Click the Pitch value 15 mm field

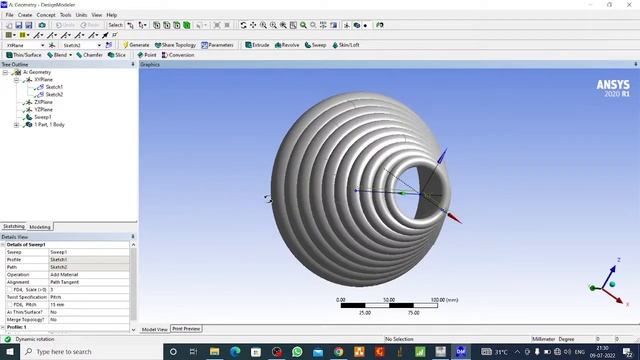click(89, 305)
